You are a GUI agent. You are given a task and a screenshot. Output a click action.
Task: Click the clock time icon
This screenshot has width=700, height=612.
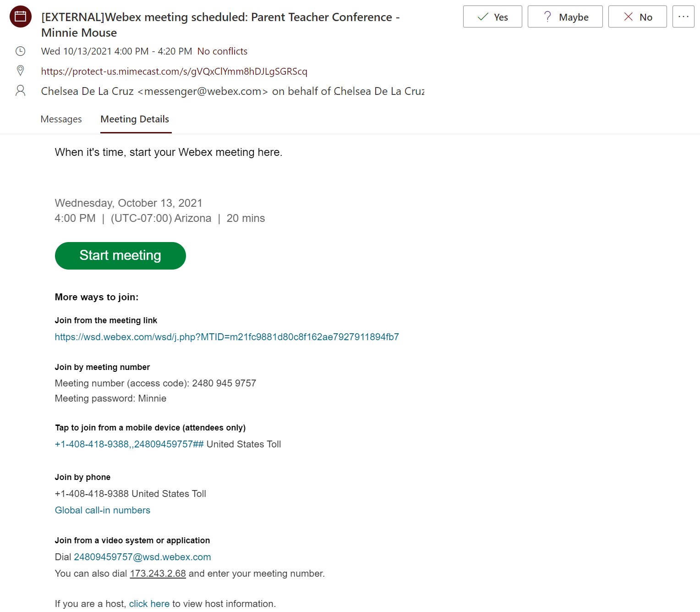pyautogui.click(x=20, y=51)
